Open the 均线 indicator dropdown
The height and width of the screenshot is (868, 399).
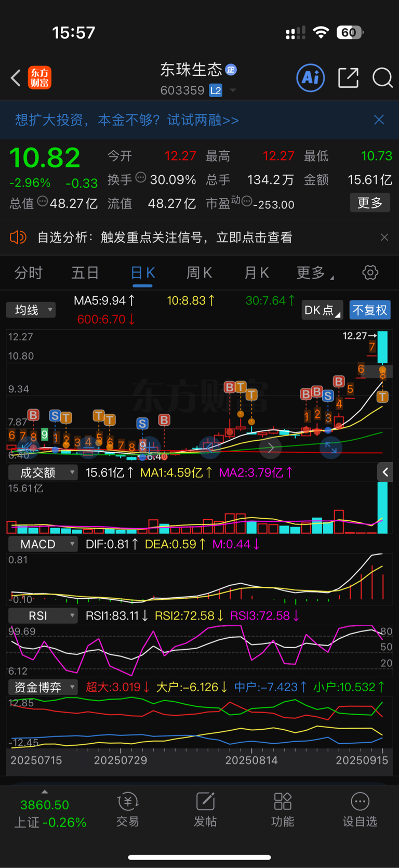[31, 310]
